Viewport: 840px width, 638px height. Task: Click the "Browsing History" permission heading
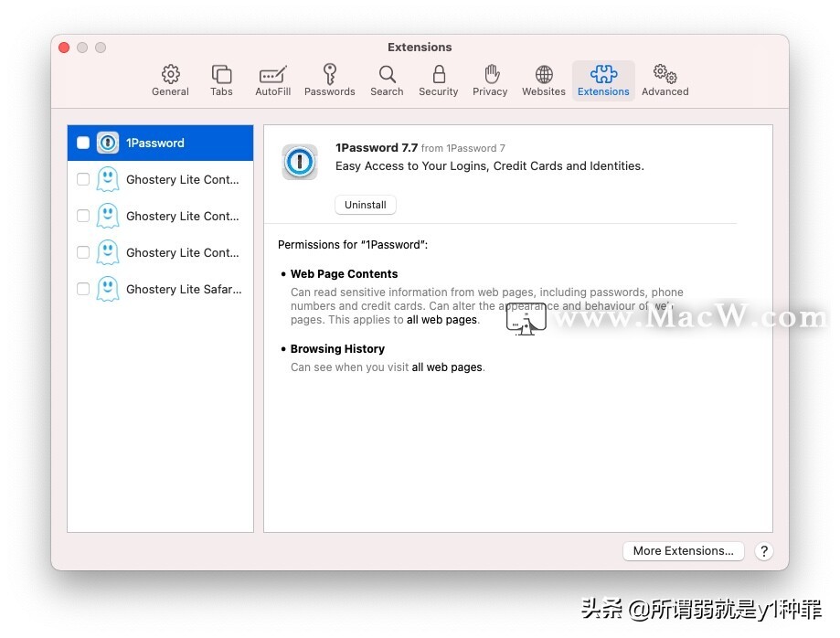click(337, 349)
